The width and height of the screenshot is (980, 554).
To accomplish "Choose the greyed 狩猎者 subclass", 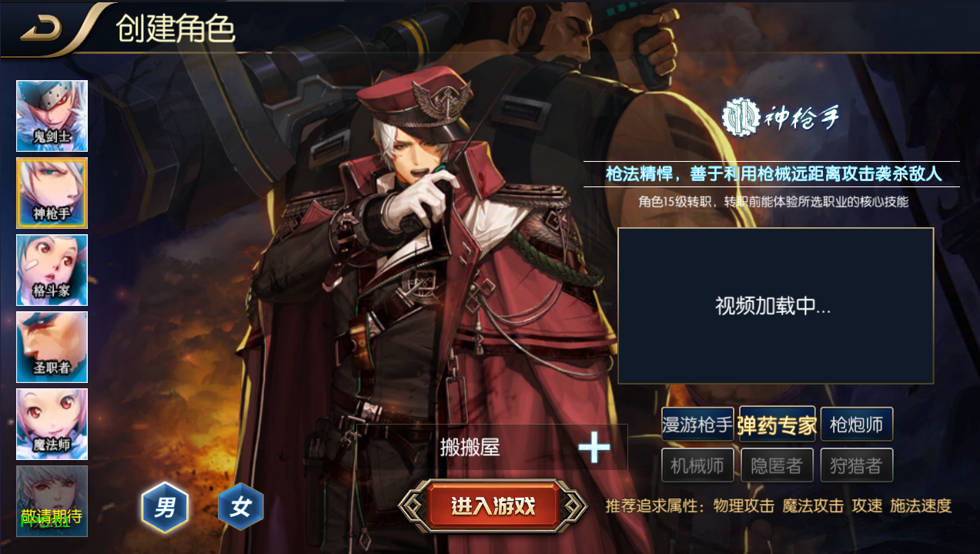I will pyautogui.click(x=856, y=465).
